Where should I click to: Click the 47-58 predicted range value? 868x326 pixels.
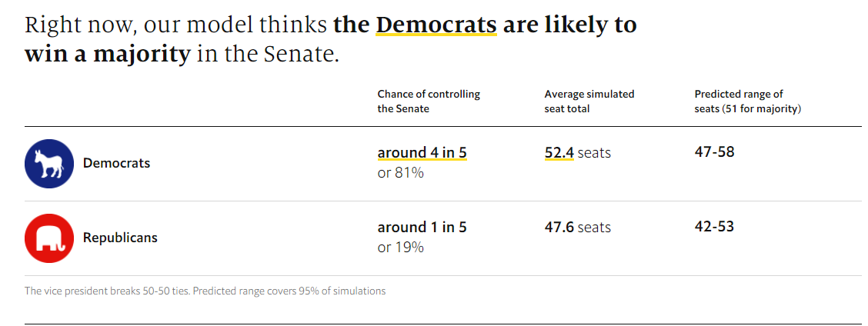[x=714, y=151]
